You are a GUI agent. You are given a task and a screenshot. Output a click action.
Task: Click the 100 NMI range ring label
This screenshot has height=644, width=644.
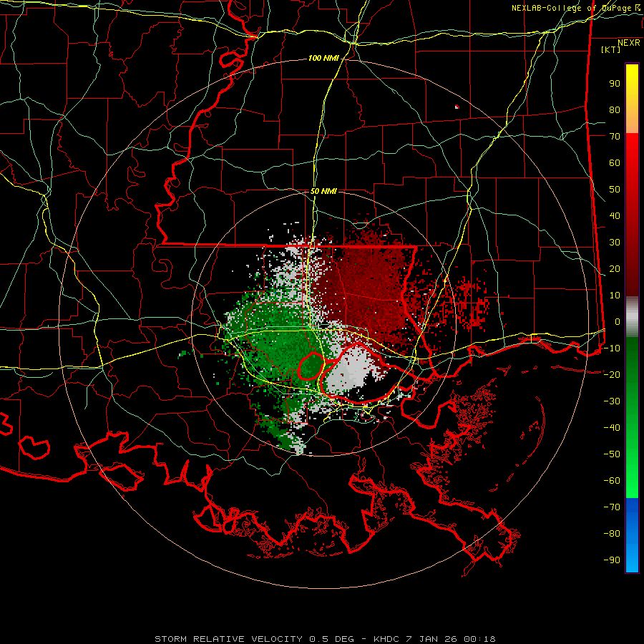tap(323, 59)
